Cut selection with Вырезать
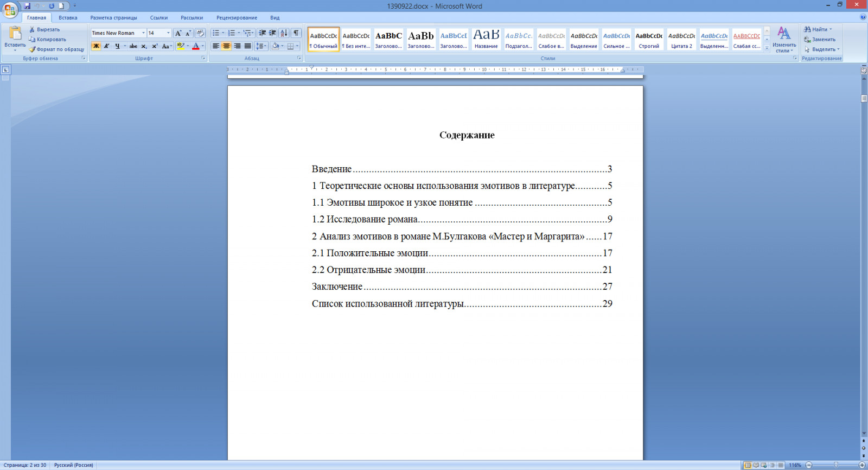 (44, 29)
